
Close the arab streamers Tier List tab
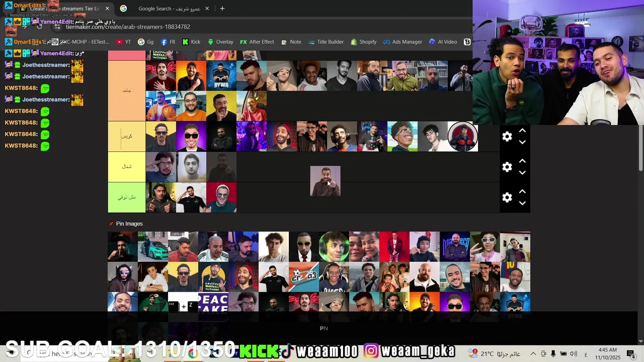[107, 9]
